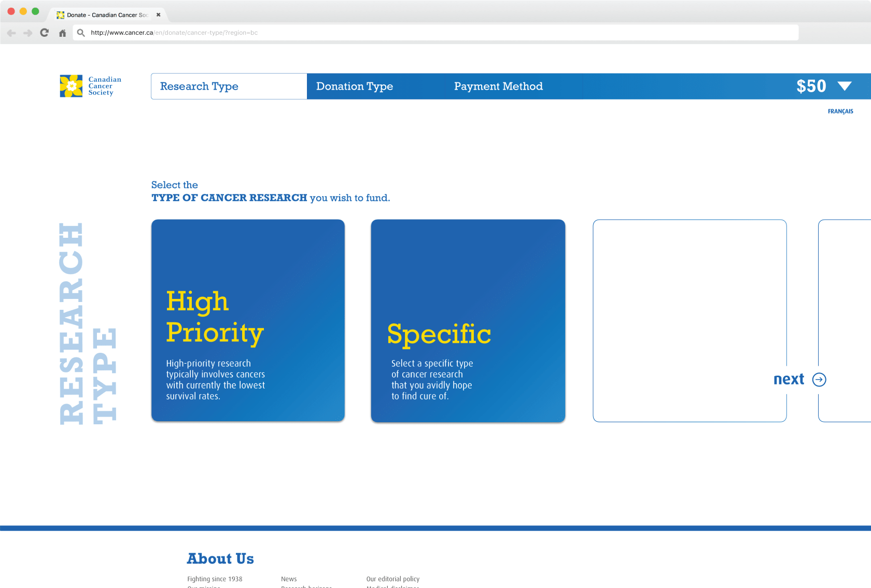Click the Canadian Cancer Society logo
The width and height of the screenshot is (871, 588).
point(91,86)
